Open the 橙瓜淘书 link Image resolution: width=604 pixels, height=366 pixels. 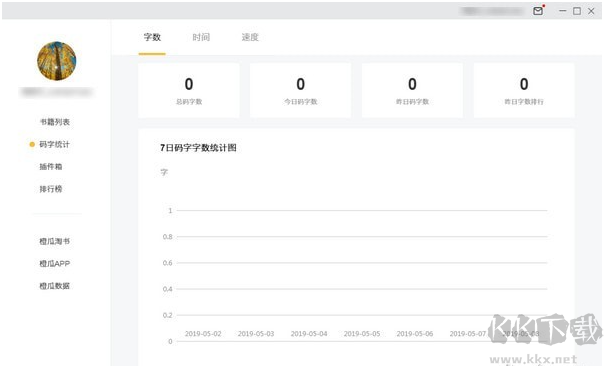click(54, 242)
